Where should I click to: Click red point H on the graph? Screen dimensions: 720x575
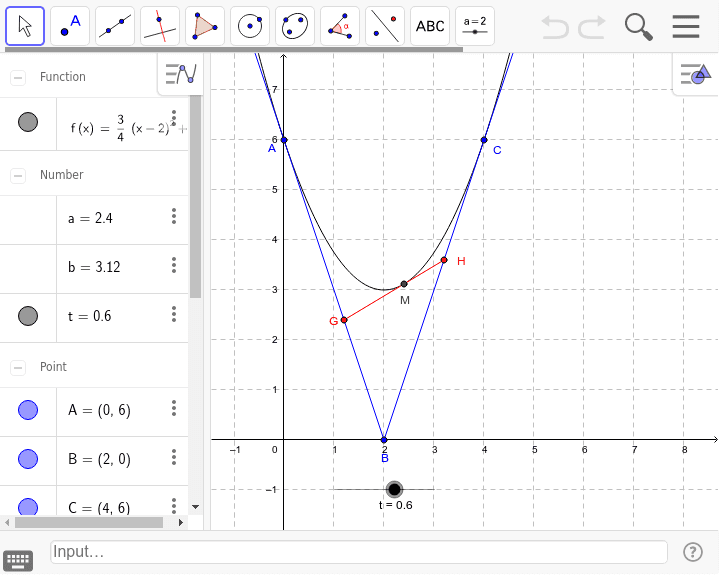pos(444,260)
